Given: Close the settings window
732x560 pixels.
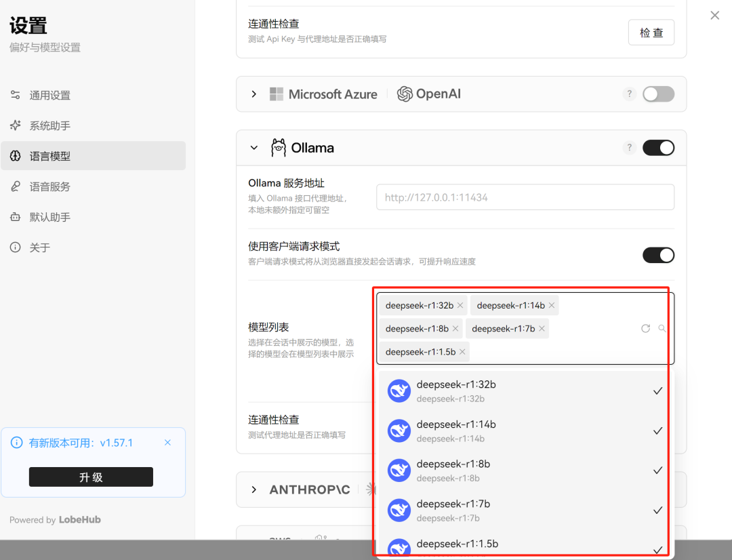Looking at the screenshot, I should (x=715, y=16).
